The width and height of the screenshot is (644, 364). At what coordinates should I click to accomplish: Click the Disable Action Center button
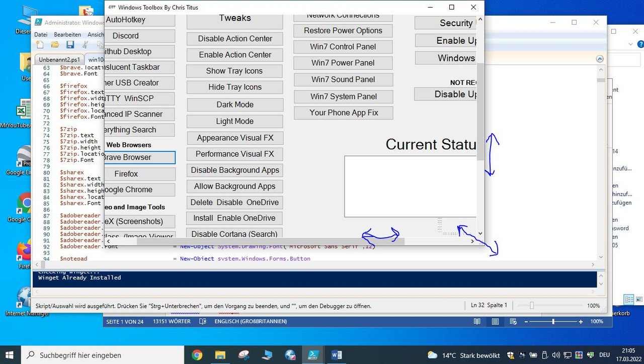[235, 39]
